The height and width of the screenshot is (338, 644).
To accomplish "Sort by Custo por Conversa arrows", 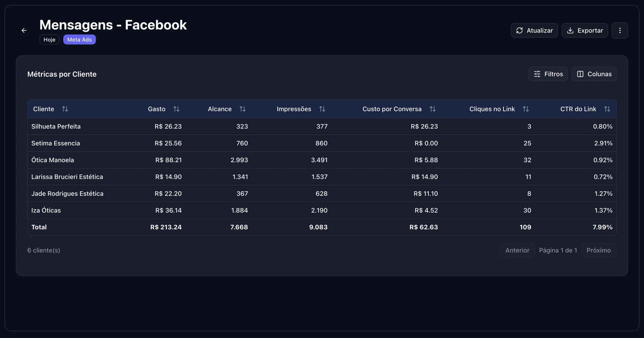I will pyautogui.click(x=432, y=109).
